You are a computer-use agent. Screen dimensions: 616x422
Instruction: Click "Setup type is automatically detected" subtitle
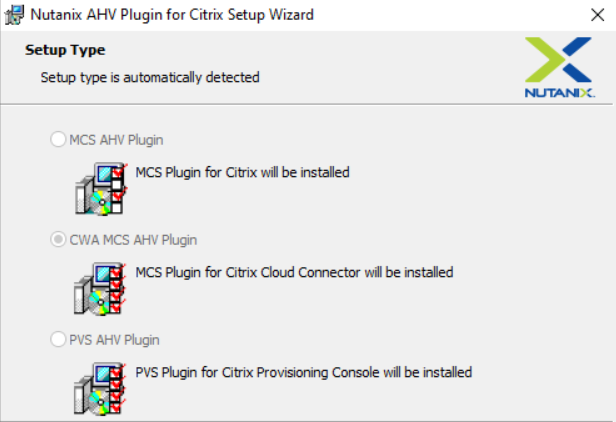tap(150, 77)
